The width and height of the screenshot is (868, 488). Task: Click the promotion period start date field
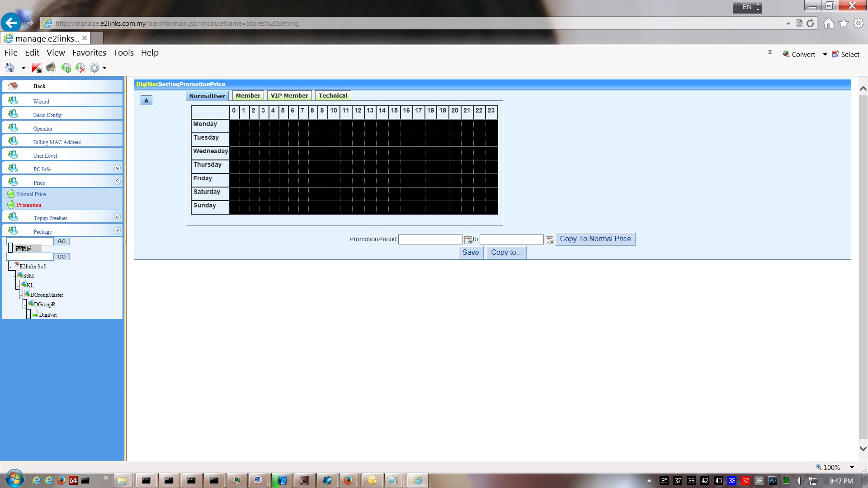430,239
